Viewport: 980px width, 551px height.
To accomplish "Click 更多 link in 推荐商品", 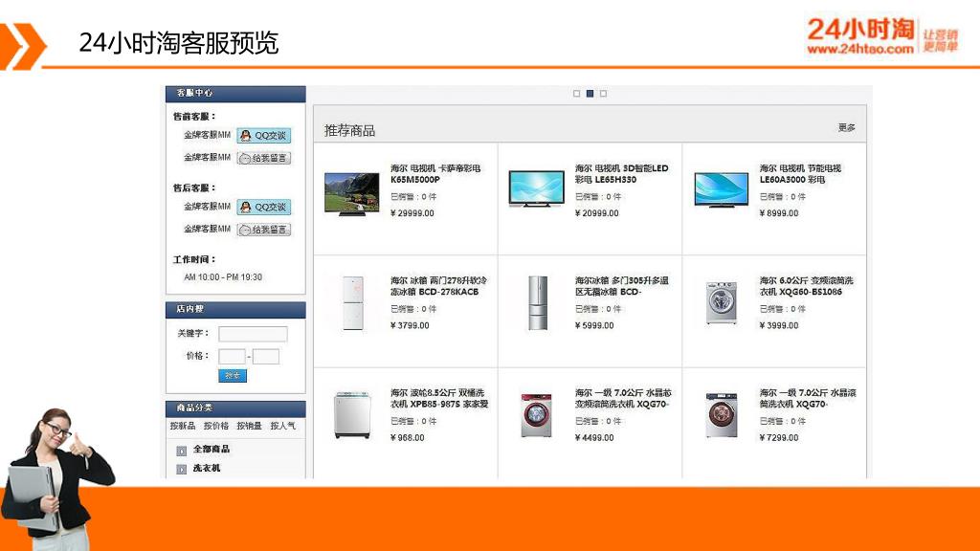I will (846, 127).
